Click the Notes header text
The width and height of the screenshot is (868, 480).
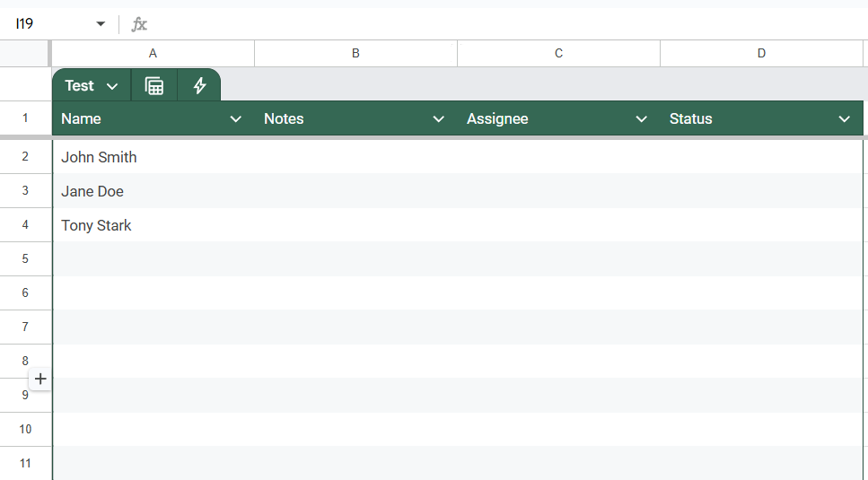[x=284, y=119]
